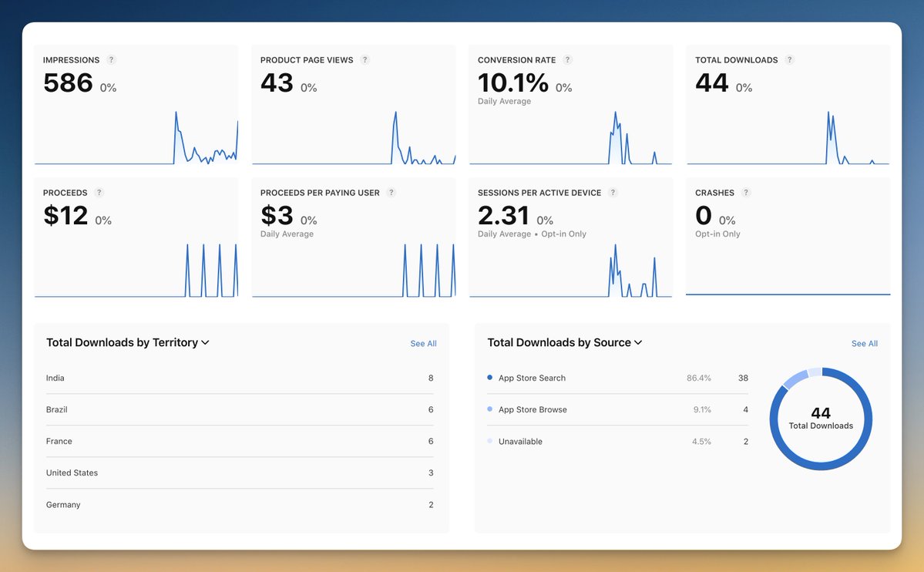This screenshot has width=924, height=572.
Task: Click the help icon next to Product Page Views
Action: pyautogui.click(x=365, y=59)
